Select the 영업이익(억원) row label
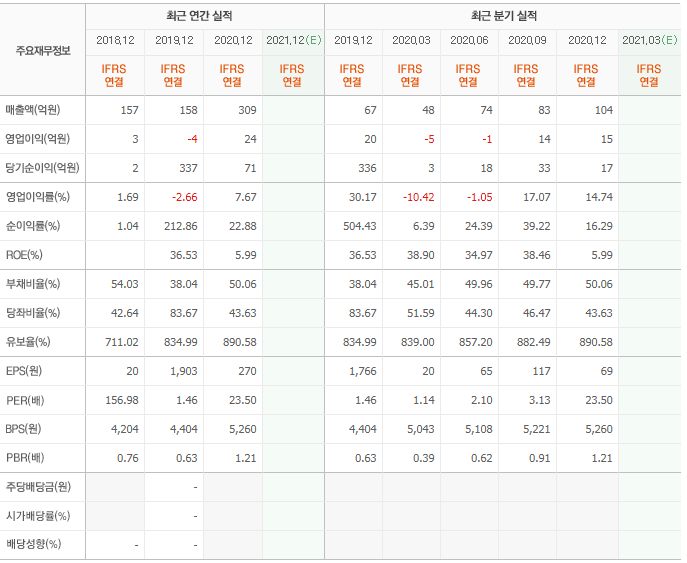Image resolution: width=687 pixels, height=563 pixels. pyautogui.click(x=37, y=139)
